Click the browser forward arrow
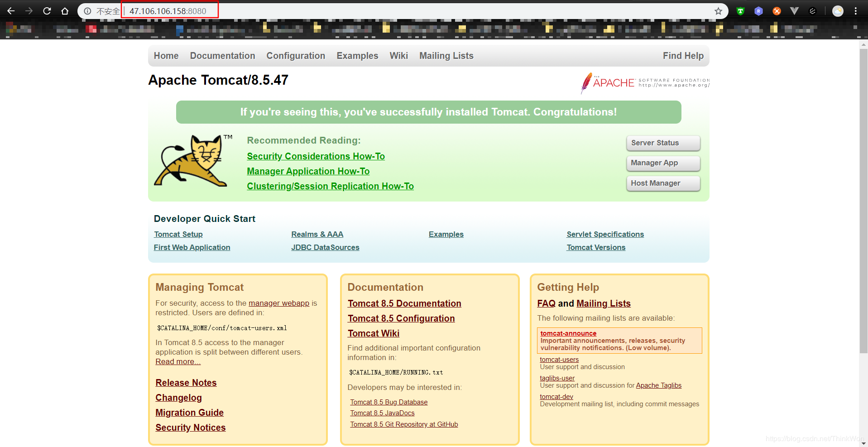 (x=29, y=11)
